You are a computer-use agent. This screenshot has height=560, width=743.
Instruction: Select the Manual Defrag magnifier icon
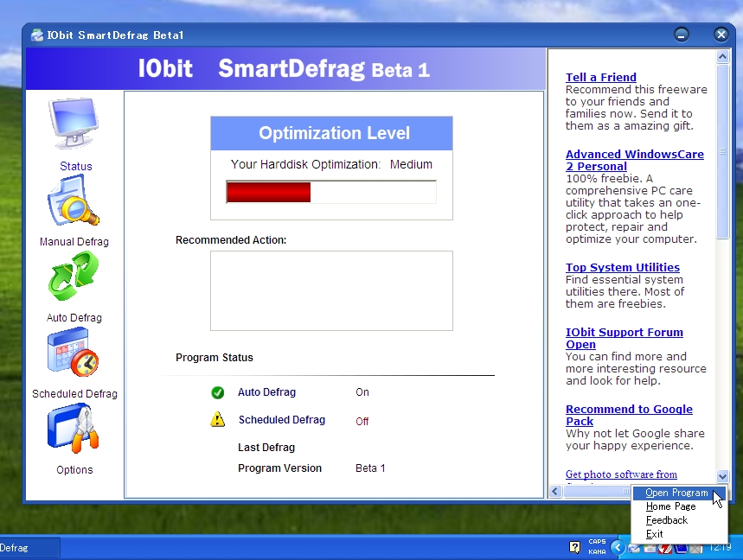(x=74, y=200)
